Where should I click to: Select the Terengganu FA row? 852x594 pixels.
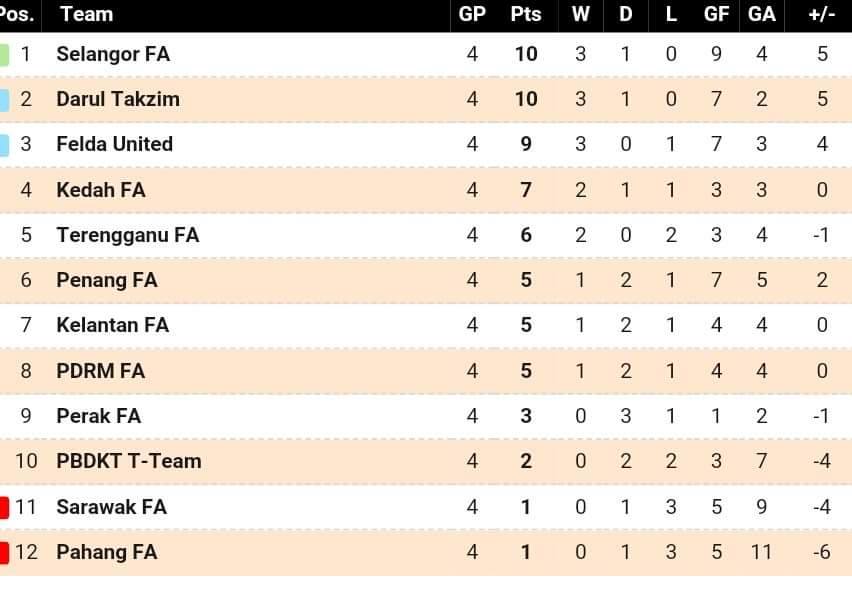pos(426,235)
